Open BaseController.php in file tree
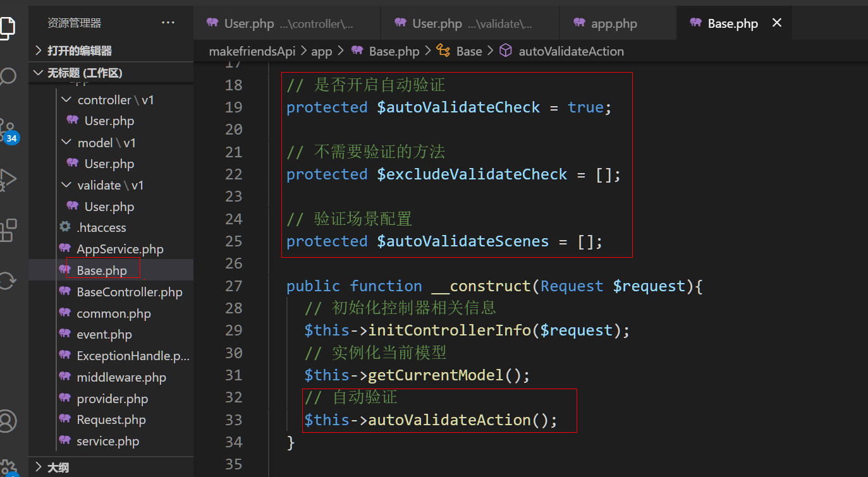868x477 pixels. tap(129, 292)
